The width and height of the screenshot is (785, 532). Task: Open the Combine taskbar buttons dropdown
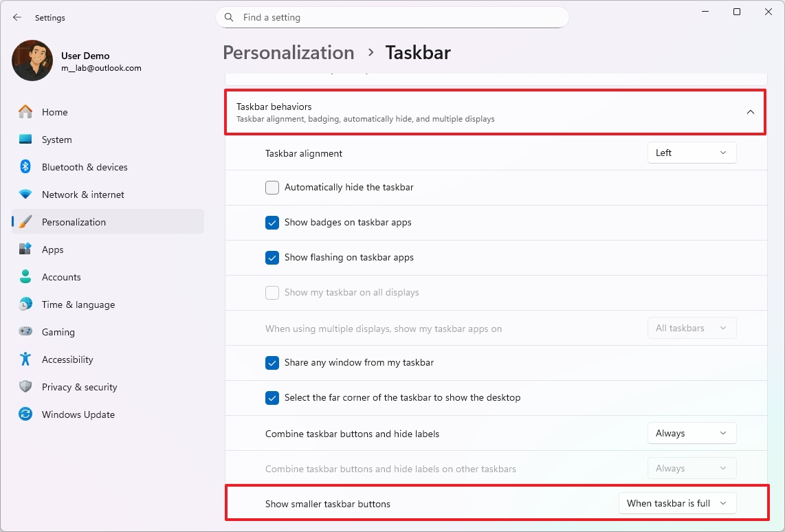691,433
